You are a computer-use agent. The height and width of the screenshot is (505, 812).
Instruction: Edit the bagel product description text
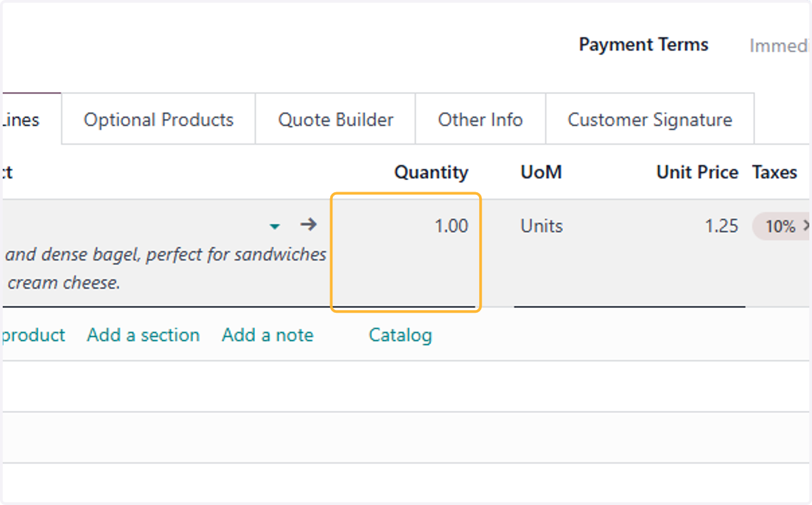click(x=166, y=269)
